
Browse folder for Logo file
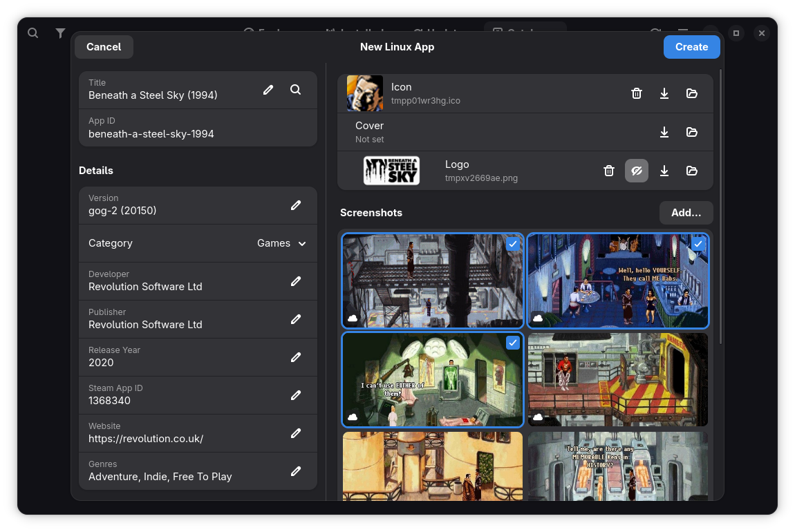[691, 171]
